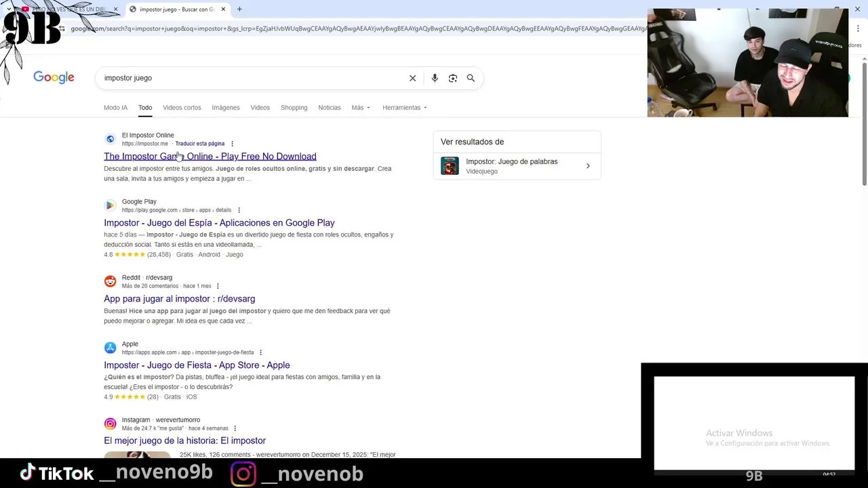Close the first YouTube tab
Viewport: 868px width, 488px height.
click(x=115, y=9)
